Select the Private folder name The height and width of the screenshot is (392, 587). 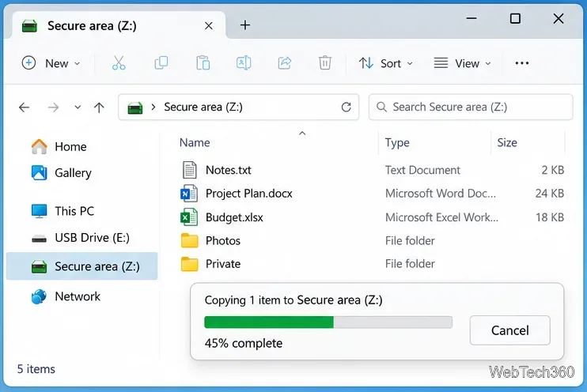[223, 264]
